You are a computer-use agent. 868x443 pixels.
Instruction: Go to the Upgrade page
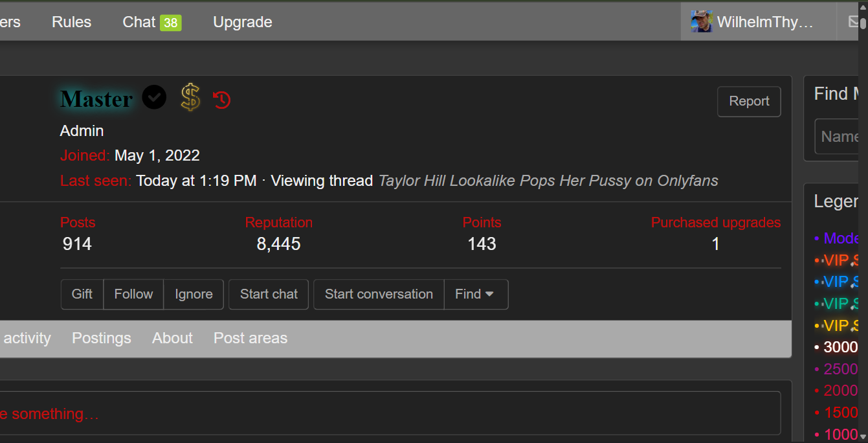pos(243,22)
